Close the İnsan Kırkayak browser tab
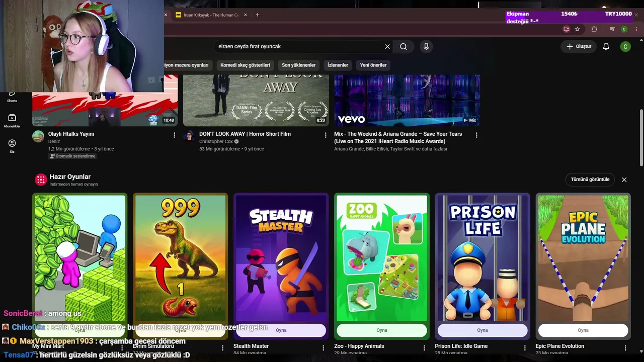644x362 pixels. pyautogui.click(x=246, y=15)
